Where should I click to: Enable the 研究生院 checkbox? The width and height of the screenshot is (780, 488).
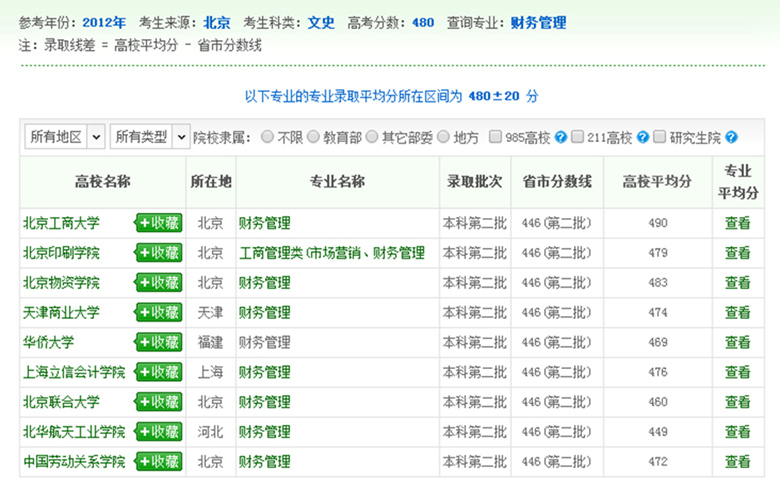point(659,136)
